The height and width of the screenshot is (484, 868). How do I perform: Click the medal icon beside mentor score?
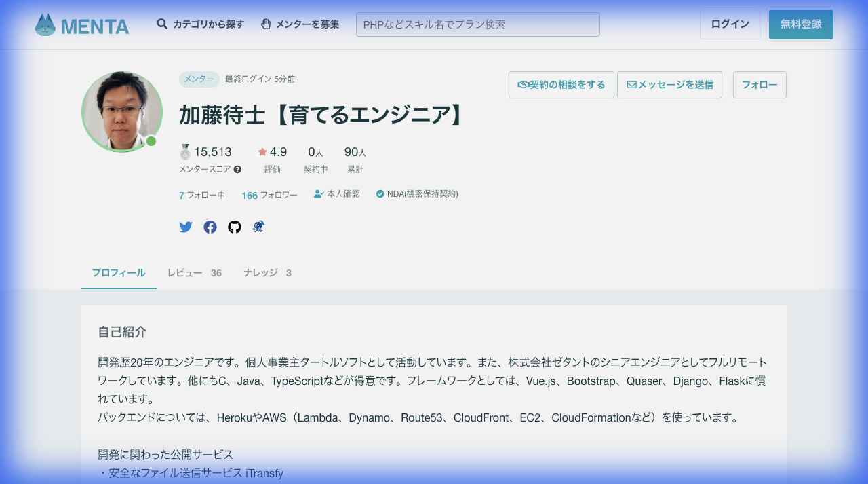[x=184, y=152]
